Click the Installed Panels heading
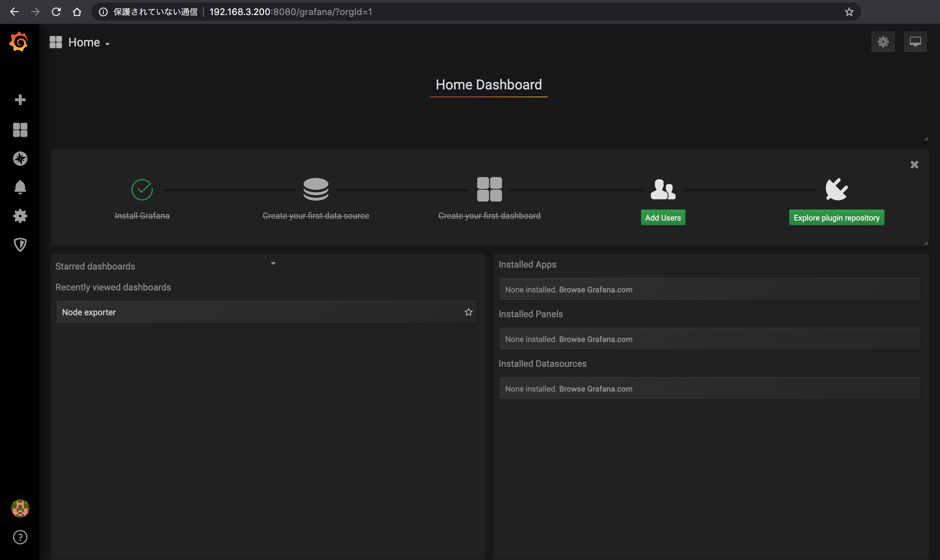This screenshot has height=560, width=940. pyautogui.click(x=531, y=314)
